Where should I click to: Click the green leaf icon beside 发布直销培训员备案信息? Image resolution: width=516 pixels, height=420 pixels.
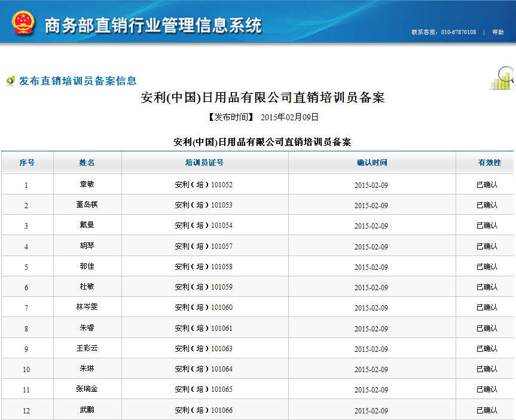point(10,81)
